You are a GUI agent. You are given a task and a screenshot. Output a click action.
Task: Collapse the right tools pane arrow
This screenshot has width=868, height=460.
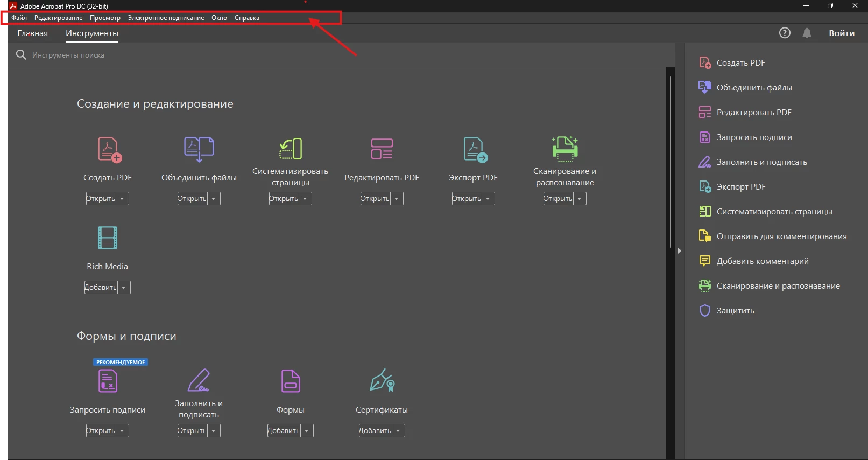pos(680,251)
